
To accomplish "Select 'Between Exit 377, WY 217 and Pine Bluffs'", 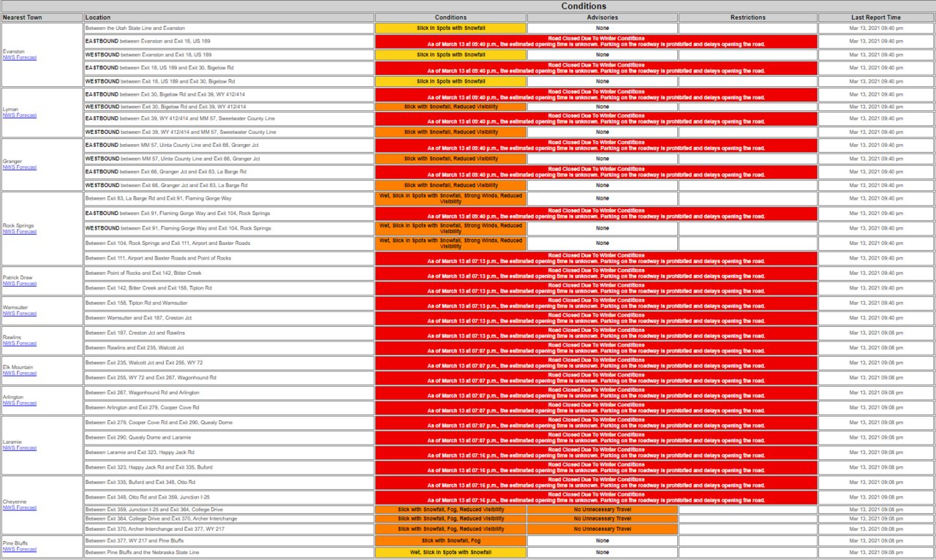I will point(230,541).
